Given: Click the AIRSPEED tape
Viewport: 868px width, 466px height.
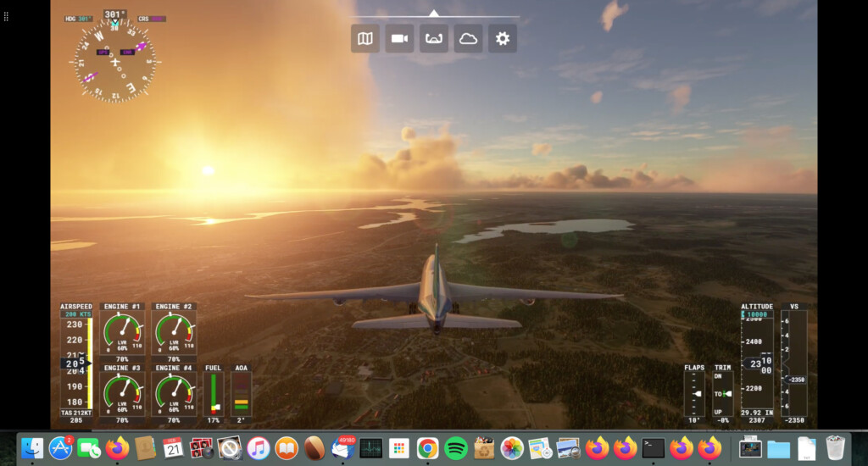Looking at the screenshot, I should (76, 363).
